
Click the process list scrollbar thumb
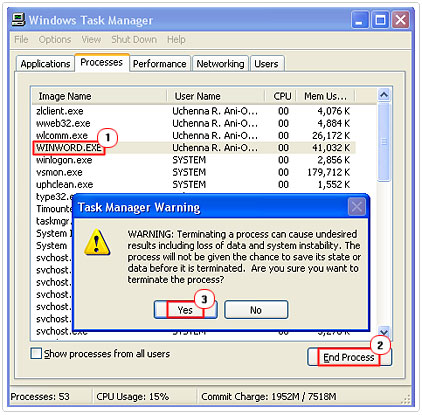pyautogui.click(x=384, y=142)
